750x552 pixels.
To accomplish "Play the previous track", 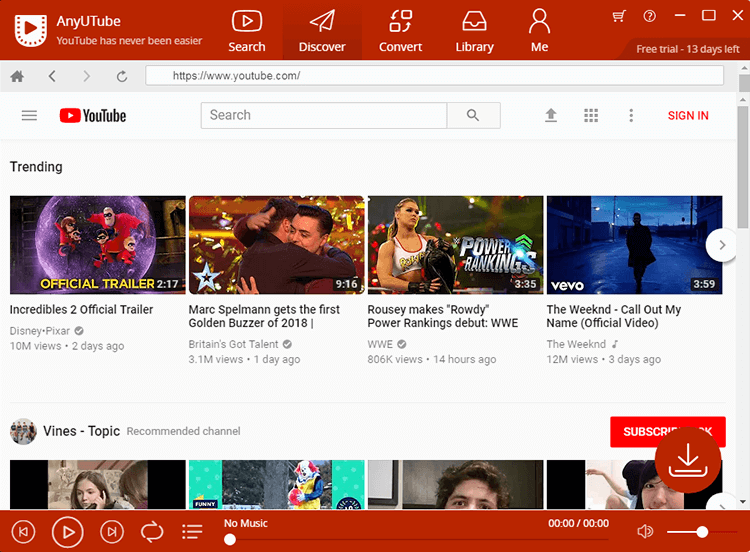I will point(23,531).
